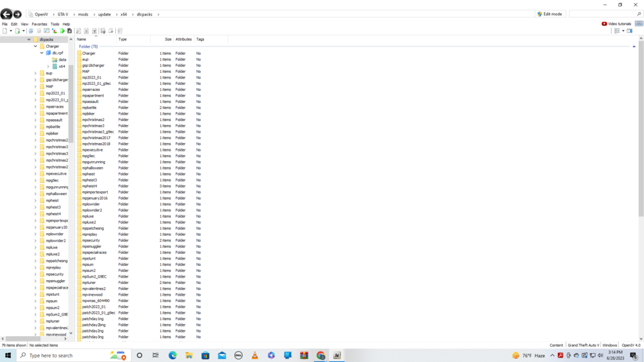Click the greyed text document toolbar icon
644x362 pixels.
point(86,31)
